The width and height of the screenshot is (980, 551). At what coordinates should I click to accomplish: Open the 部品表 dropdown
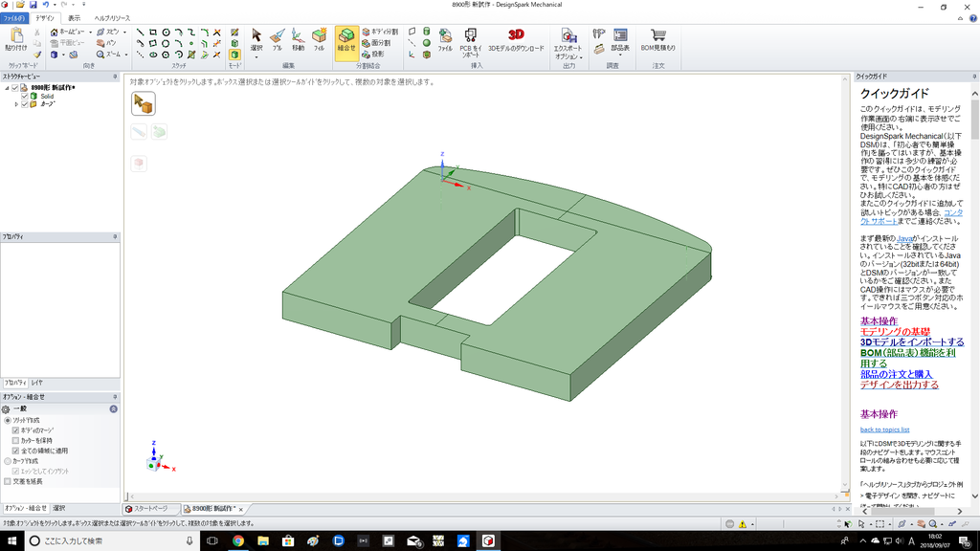pyautogui.click(x=620, y=55)
